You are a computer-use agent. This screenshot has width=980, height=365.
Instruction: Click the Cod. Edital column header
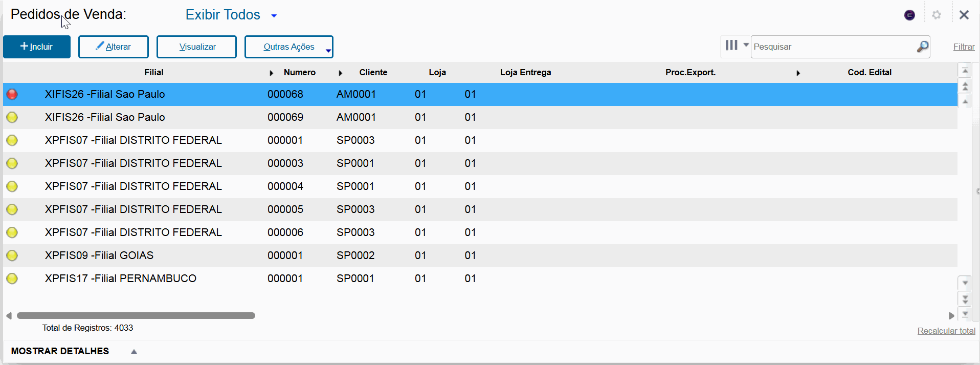tap(870, 72)
